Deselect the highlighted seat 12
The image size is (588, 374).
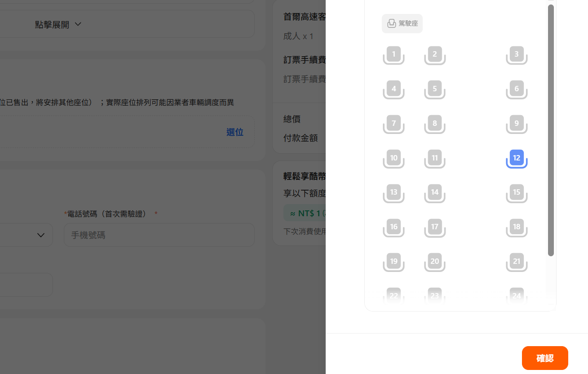coord(517,159)
